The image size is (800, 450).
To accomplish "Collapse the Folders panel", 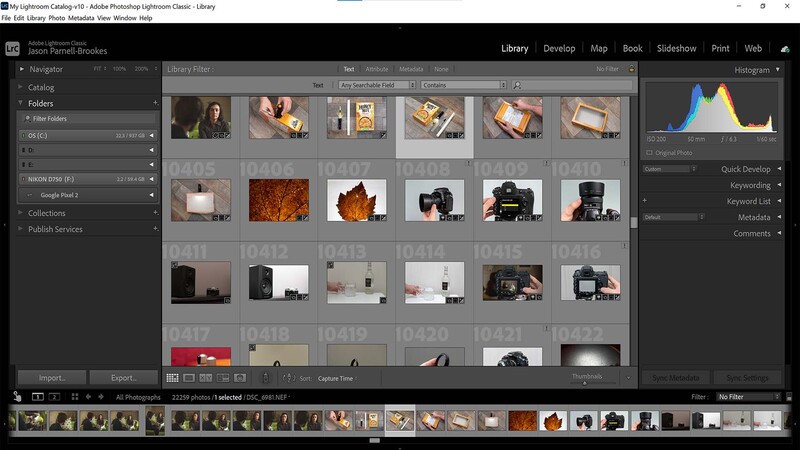I will tap(20, 103).
